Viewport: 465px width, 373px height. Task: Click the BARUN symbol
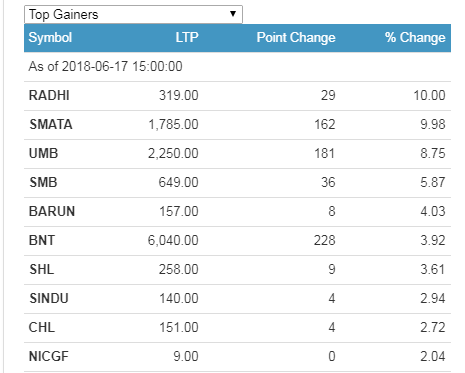52,212
